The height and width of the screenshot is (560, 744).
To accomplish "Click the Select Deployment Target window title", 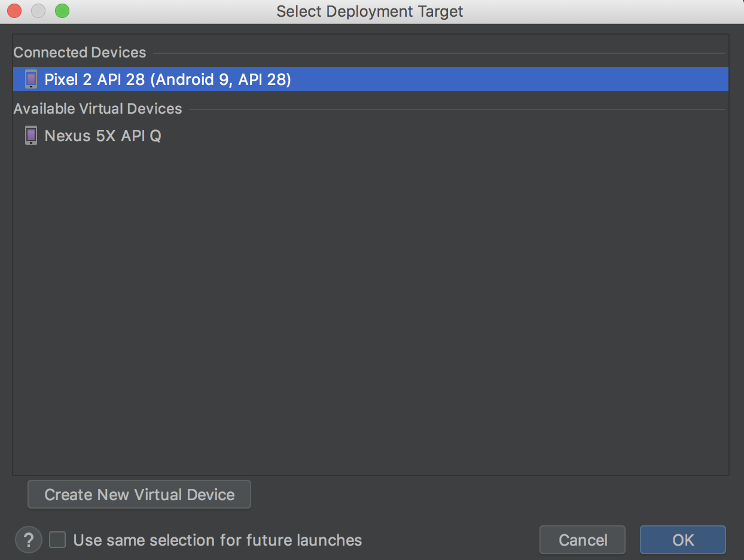I will point(370,11).
